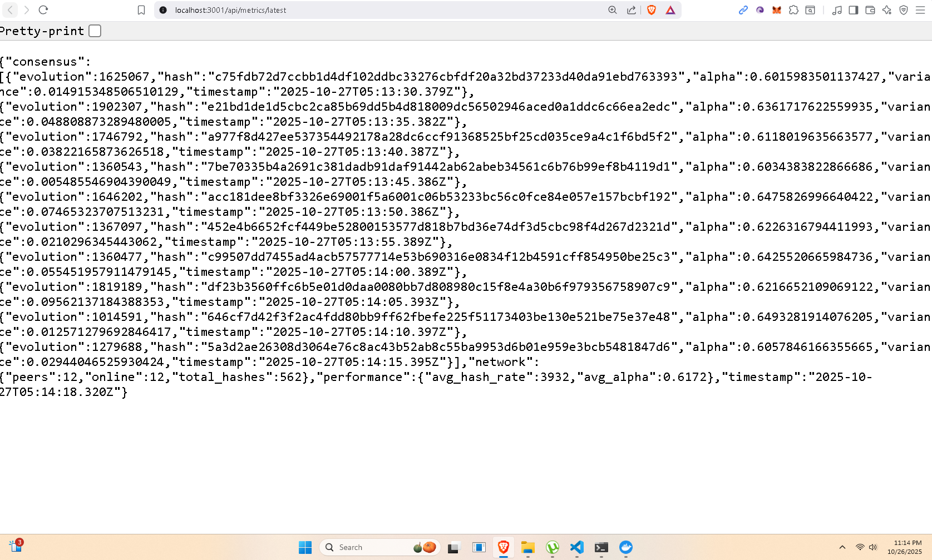Click the zoom magnifier icon in address bar

[x=613, y=10]
